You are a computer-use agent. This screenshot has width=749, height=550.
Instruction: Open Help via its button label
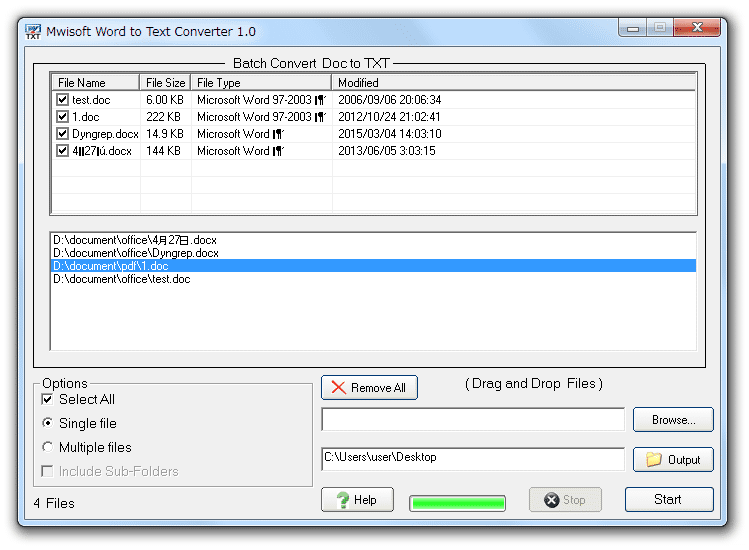pyautogui.click(x=365, y=500)
